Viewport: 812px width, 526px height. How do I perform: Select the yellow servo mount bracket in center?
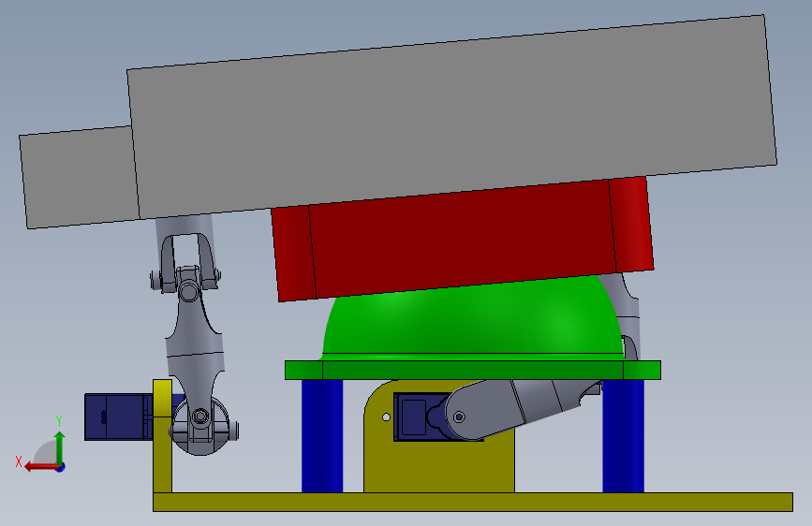(439, 466)
